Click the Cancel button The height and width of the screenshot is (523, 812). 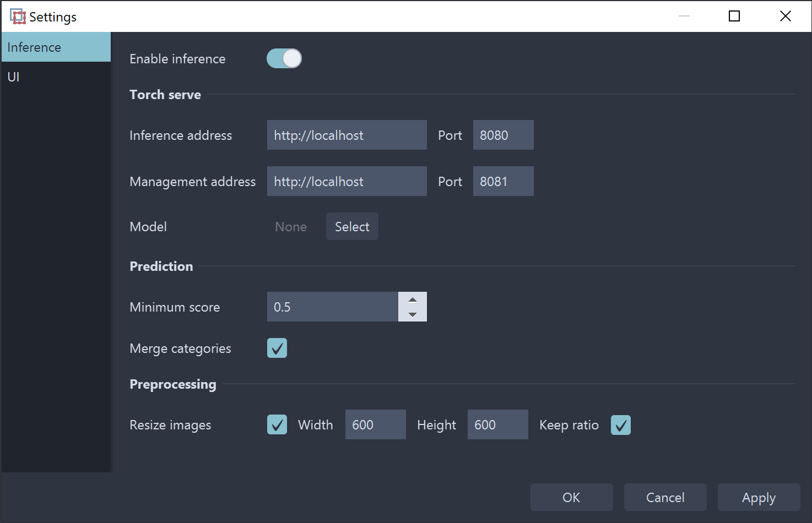point(665,497)
